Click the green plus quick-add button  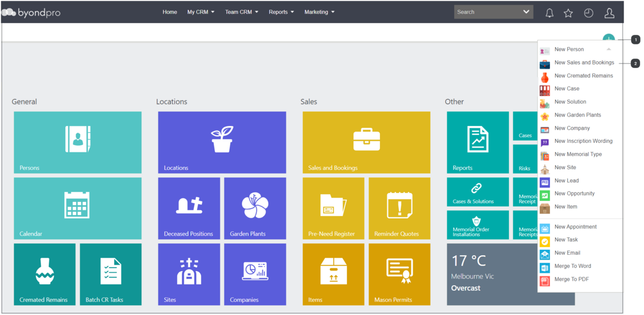[609, 39]
